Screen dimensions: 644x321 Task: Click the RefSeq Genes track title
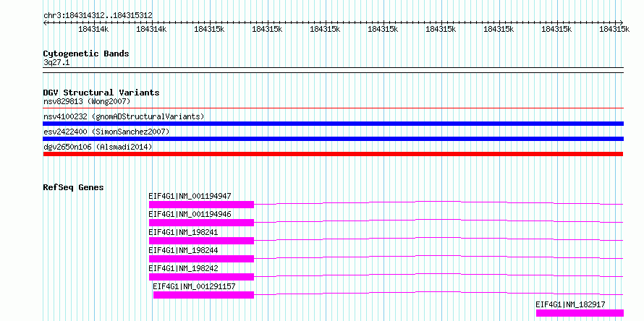[73, 187]
